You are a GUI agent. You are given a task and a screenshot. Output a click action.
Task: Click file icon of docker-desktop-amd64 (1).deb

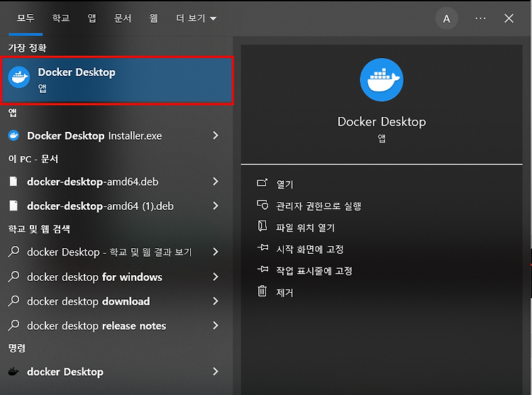[13, 206]
